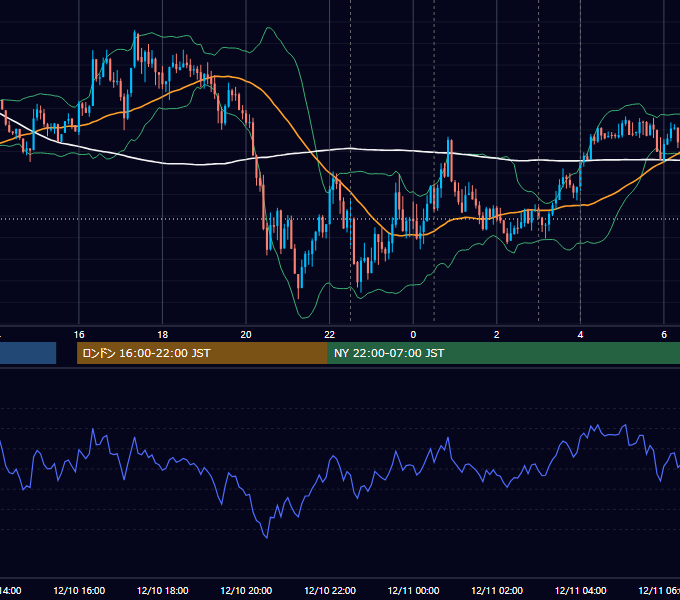Click the 12/10 20:00 label on indicator axis
Image resolution: width=680 pixels, height=600 pixels.
pyautogui.click(x=246, y=590)
